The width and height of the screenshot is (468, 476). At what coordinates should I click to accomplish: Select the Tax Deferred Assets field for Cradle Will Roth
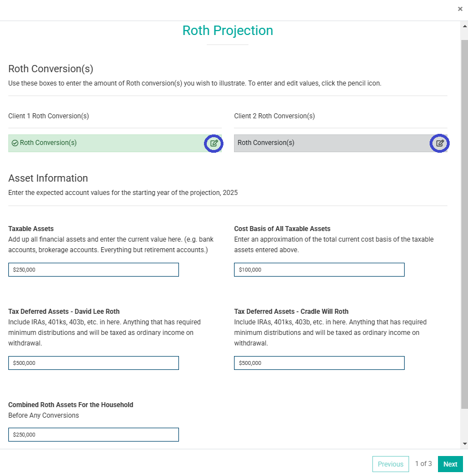pyautogui.click(x=319, y=363)
